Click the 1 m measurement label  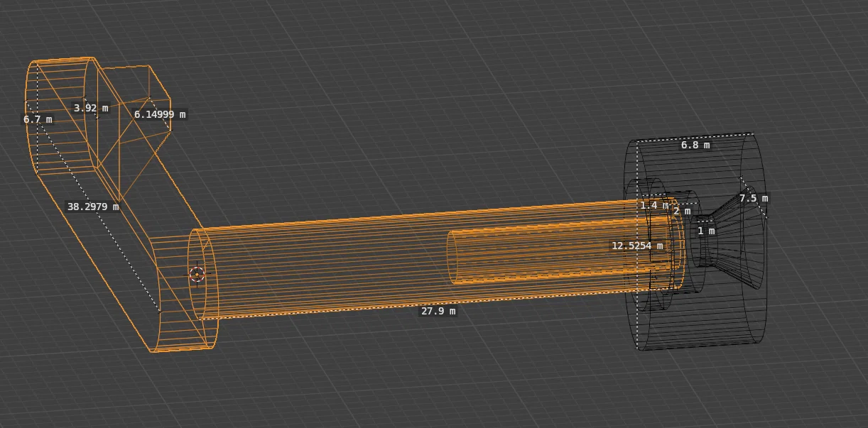(x=706, y=231)
